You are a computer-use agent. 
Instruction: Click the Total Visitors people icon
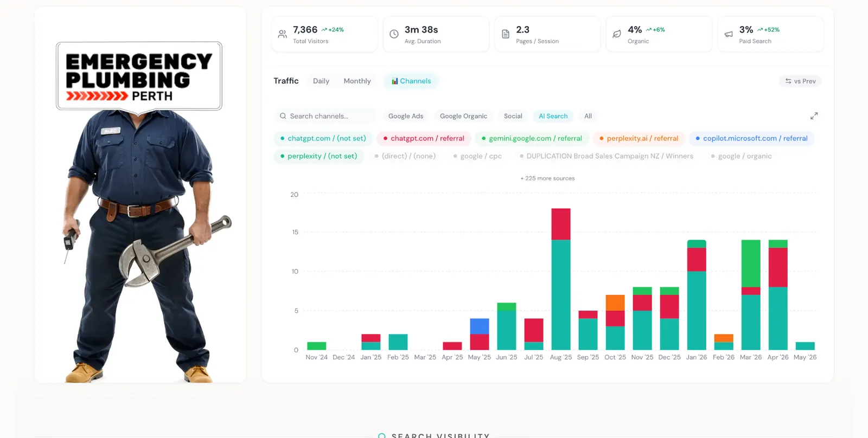tap(282, 34)
